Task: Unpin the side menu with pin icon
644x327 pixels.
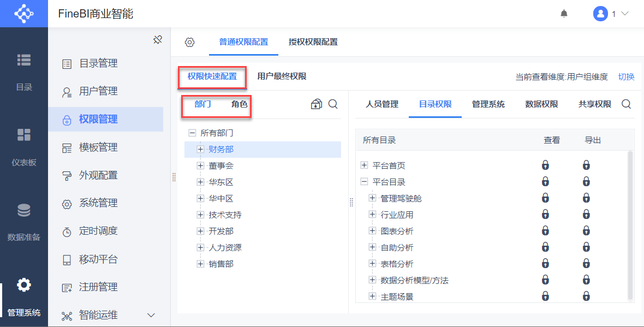Action: 158,40
